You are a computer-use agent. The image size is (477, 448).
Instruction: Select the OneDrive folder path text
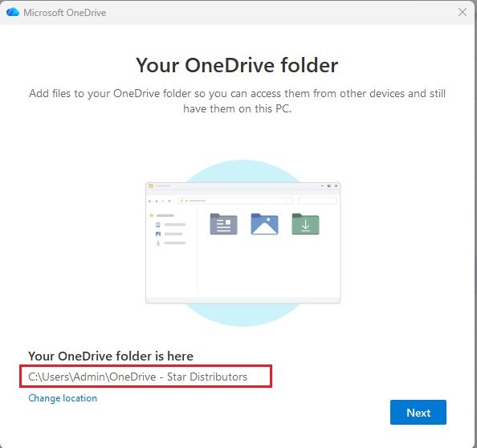click(137, 377)
